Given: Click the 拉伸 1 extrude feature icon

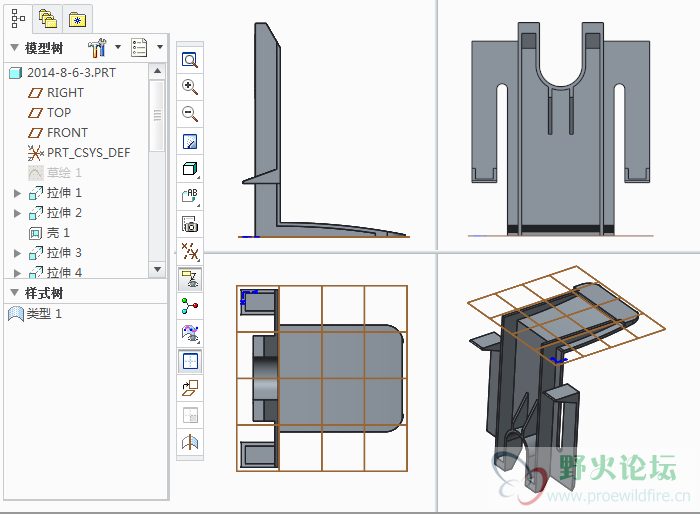Looking at the screenshot, I should pyautogui.click(x=36, y=193).
